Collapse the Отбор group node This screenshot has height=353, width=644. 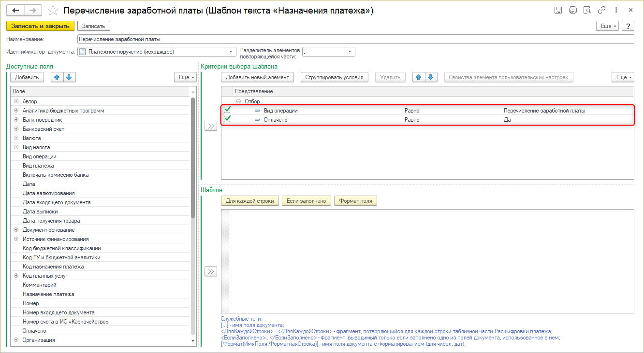pos(238,101)
